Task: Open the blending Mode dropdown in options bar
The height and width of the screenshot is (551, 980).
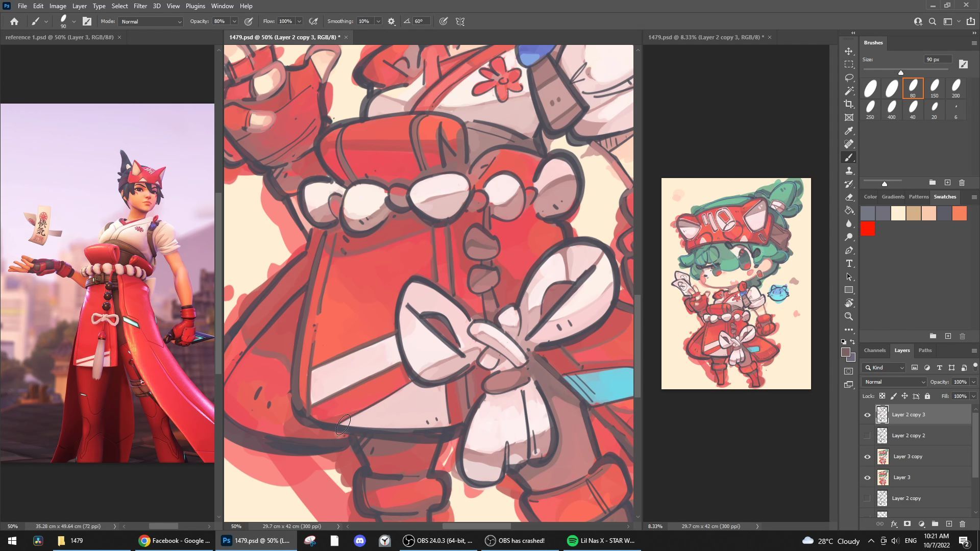Action: pos(151,21)
